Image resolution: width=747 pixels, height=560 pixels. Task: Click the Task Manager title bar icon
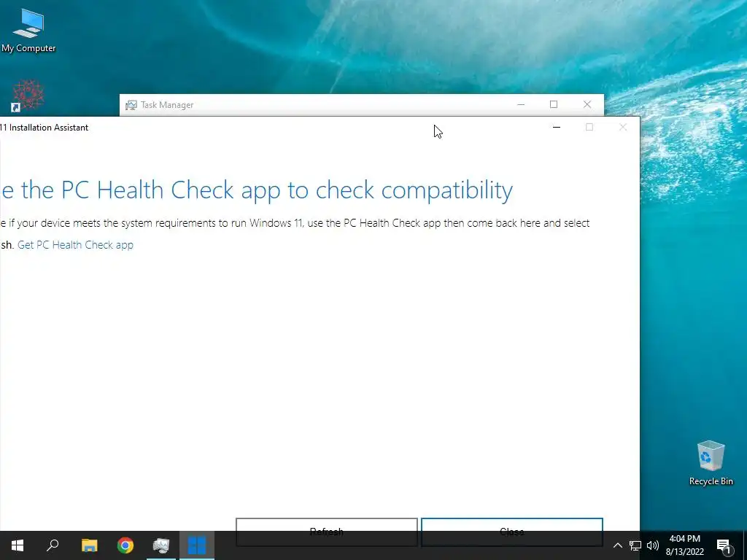click(x=131, y=105)
